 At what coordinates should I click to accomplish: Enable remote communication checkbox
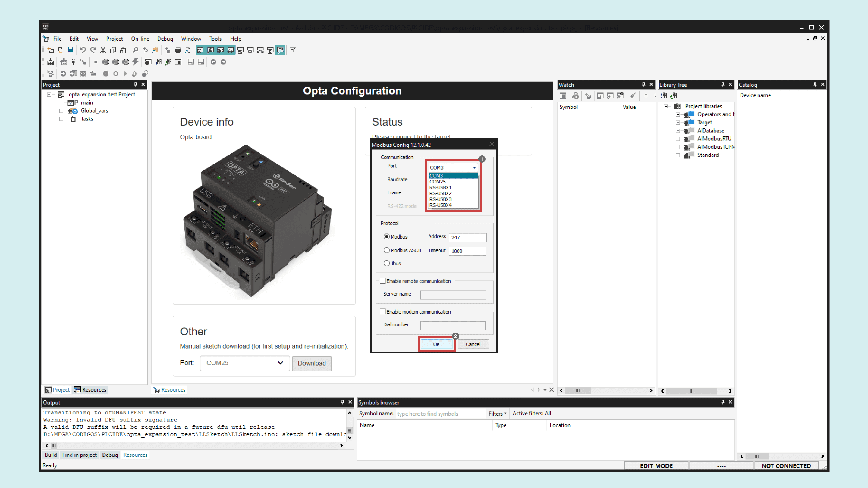click(x=383, y=281)
